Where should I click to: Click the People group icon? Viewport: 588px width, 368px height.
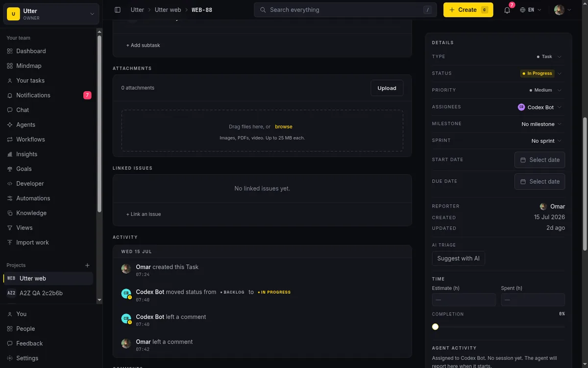click(x=10, y=329)
